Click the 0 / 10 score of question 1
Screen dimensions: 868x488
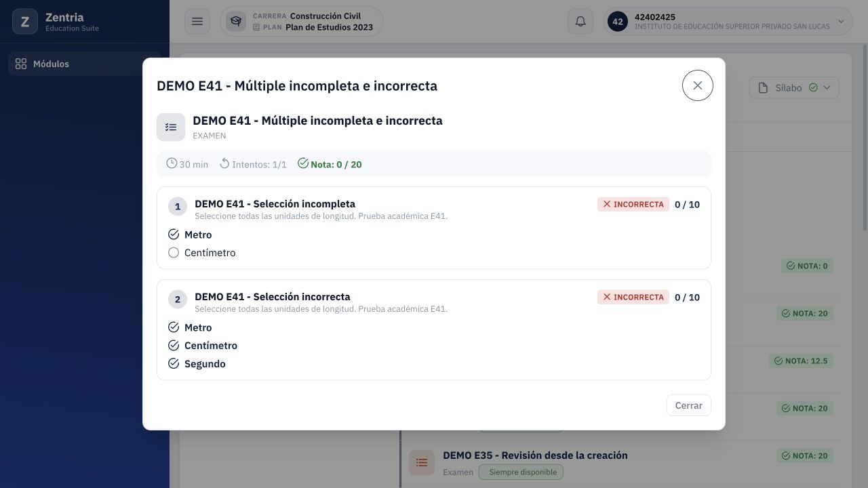[x=687, y=205]
